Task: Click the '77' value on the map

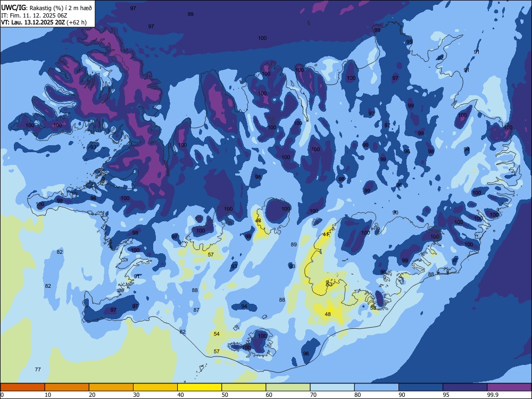Action: click(x=38, y=370)
